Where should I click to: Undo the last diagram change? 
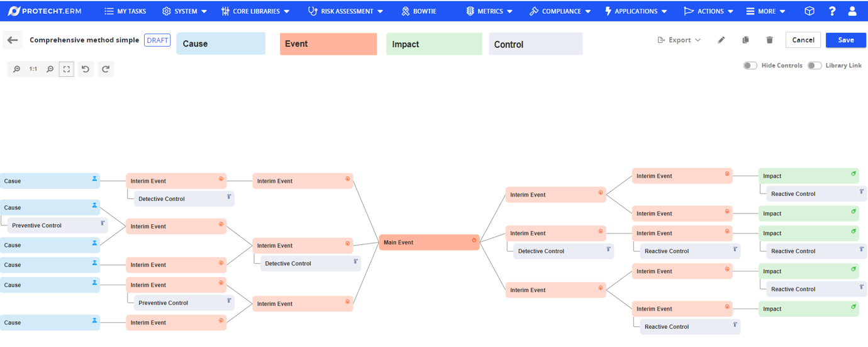click(x=86, y=69)
